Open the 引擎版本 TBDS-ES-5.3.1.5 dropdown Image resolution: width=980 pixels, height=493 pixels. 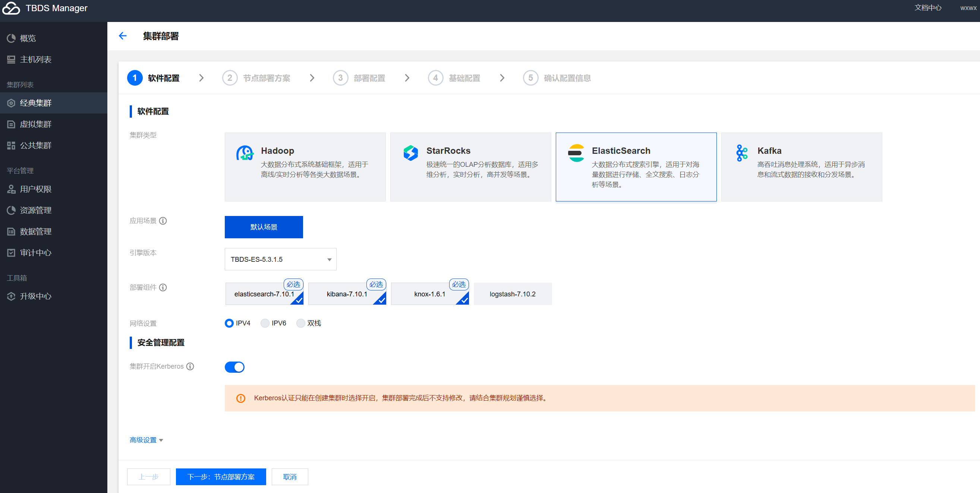click(280, 259)
